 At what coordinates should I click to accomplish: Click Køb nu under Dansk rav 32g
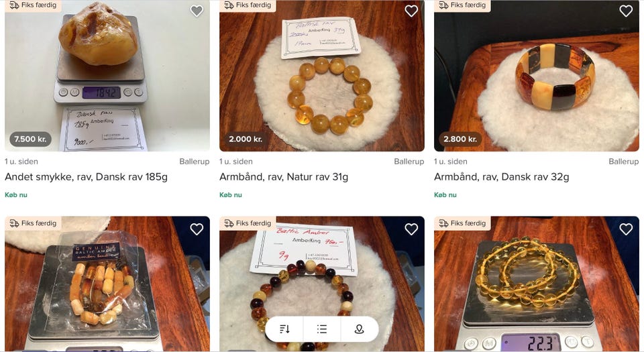[x=445, y=195]
